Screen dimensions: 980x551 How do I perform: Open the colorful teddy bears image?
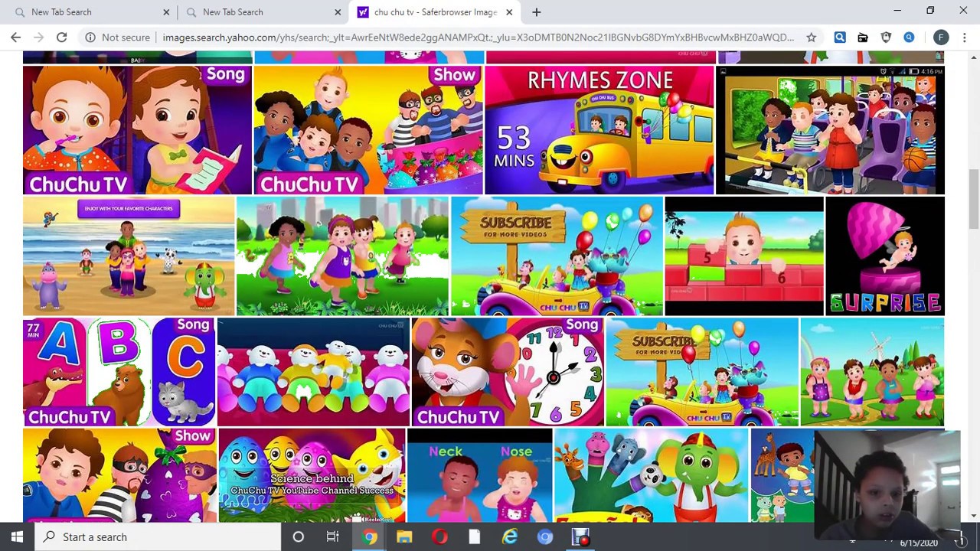tap(313, 372)
